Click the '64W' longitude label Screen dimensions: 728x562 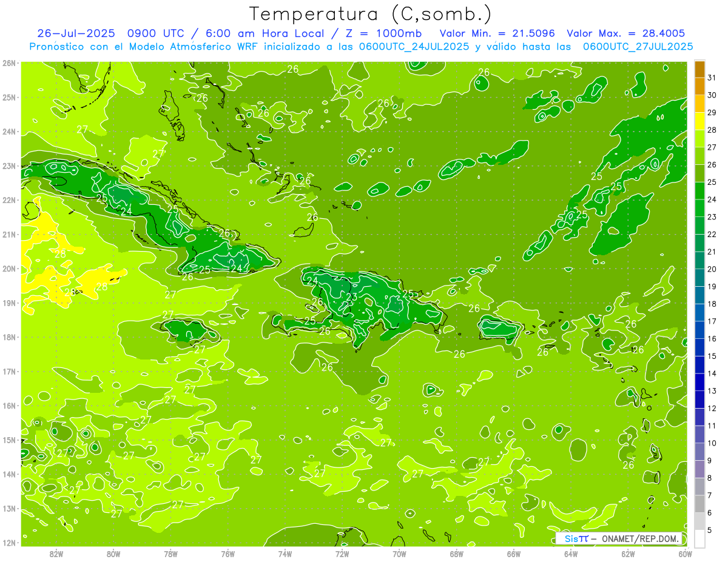tap(571, 554)
